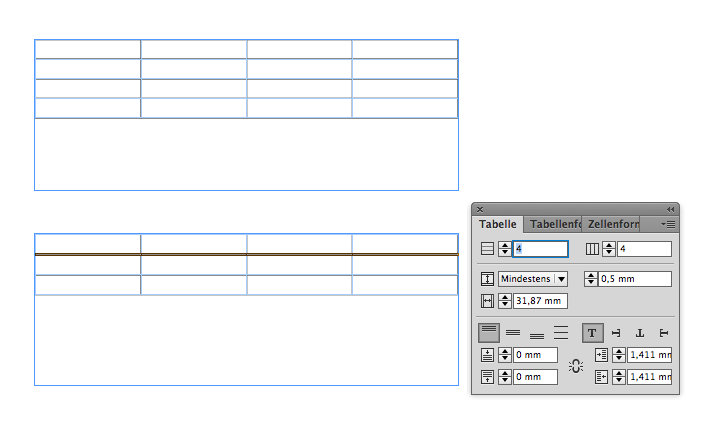Switch to the Tabellenformate tab
711x431 pixels.
pos(555,224)
